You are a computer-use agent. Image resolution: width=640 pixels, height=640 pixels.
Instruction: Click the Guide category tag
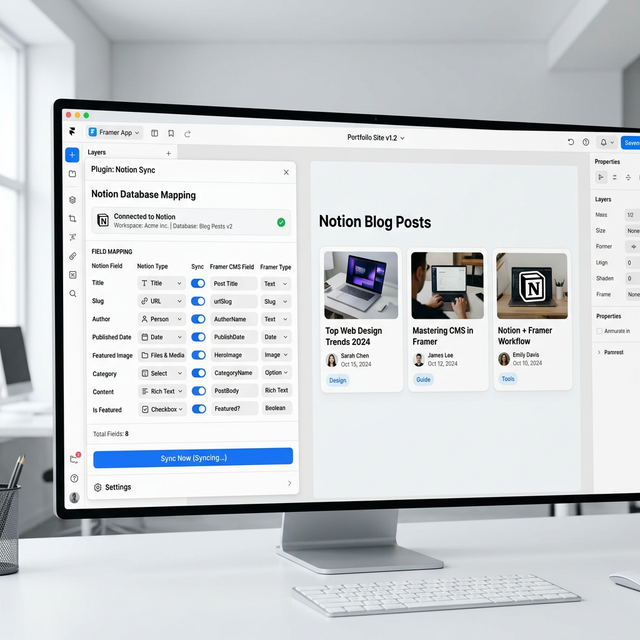(x=423, y=380)
